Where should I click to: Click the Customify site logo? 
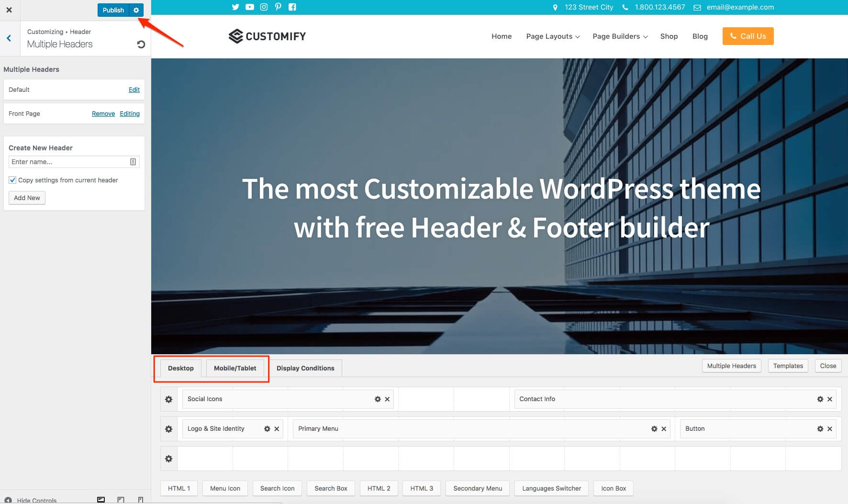[x=267, y=36]
